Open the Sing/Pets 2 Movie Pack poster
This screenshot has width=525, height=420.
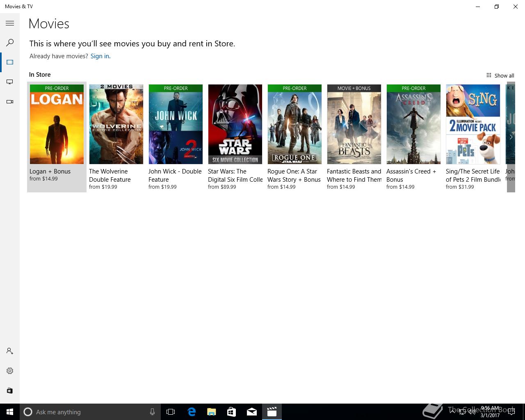point(473,124)
